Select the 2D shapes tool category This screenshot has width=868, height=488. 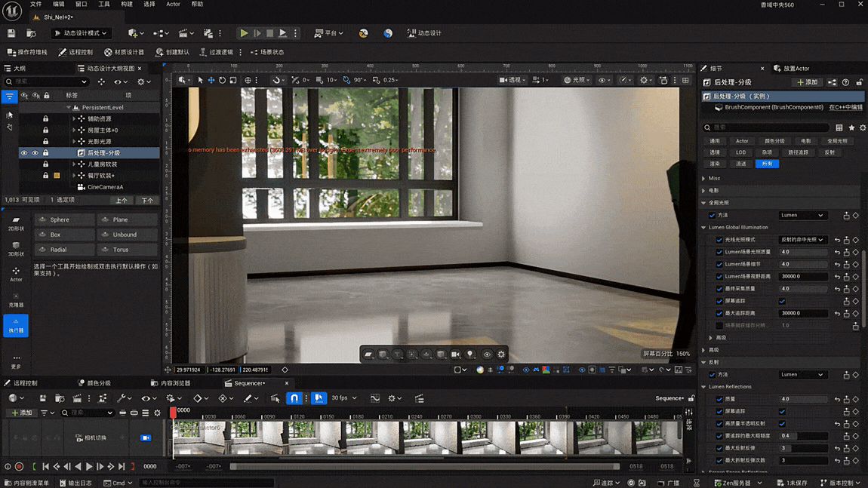[16, 223]
